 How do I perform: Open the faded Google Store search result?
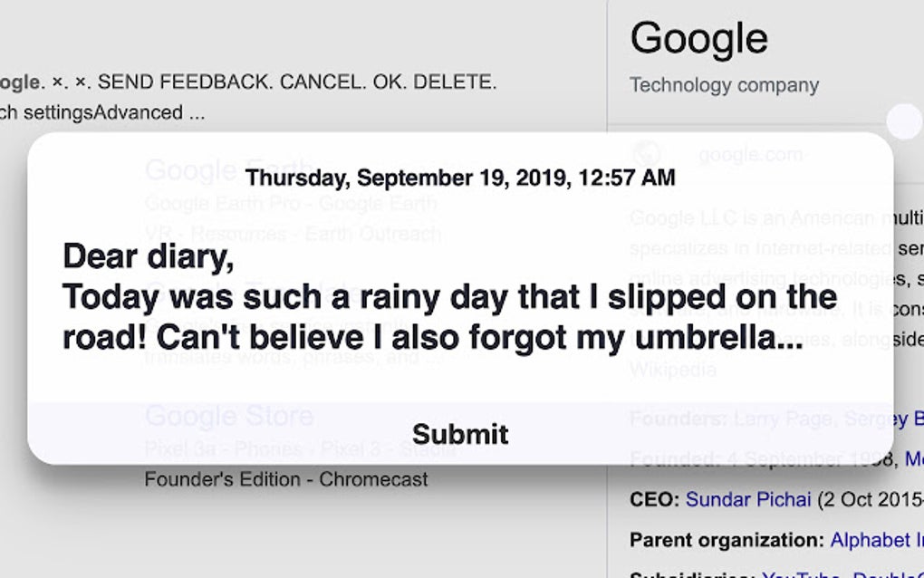[228, 416]
